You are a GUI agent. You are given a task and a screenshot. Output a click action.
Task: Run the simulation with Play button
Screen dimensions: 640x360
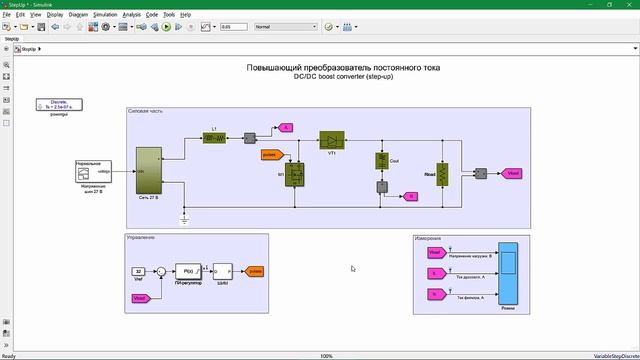167,27
